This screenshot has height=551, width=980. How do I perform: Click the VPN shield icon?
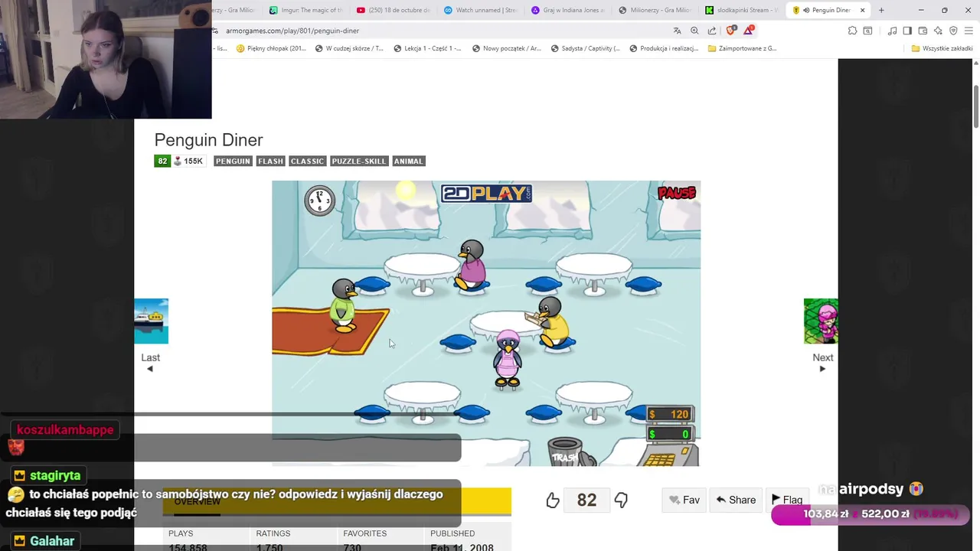(x=953, y=31)
